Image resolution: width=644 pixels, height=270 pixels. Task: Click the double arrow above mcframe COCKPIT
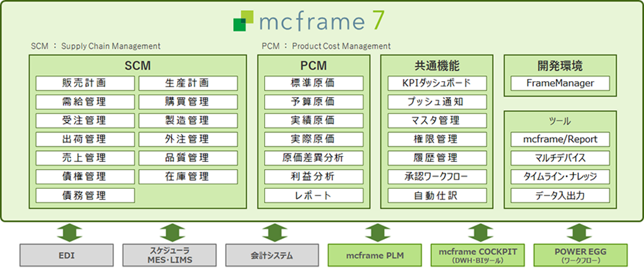[x=480, y=232]
